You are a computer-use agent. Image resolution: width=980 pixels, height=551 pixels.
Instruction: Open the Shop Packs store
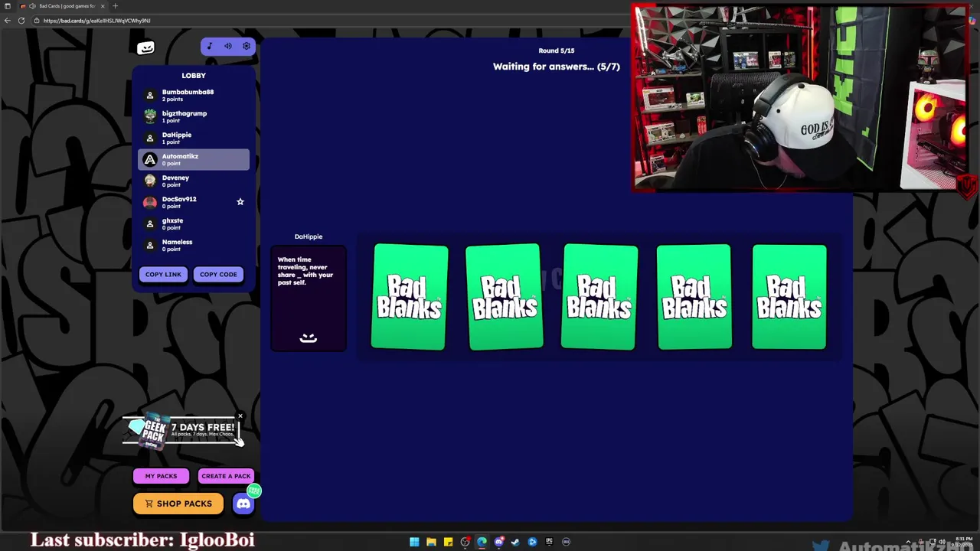(178, 504)
